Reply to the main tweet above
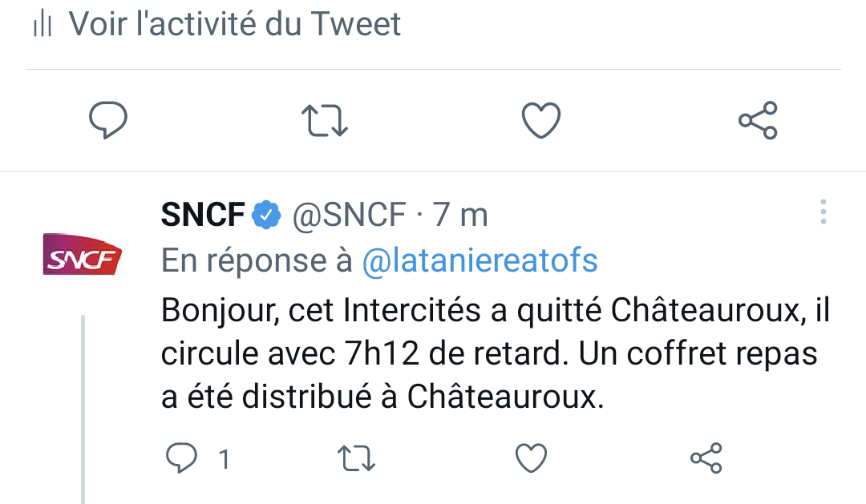This screenshot has height=504, width=866. click(107, 121)
